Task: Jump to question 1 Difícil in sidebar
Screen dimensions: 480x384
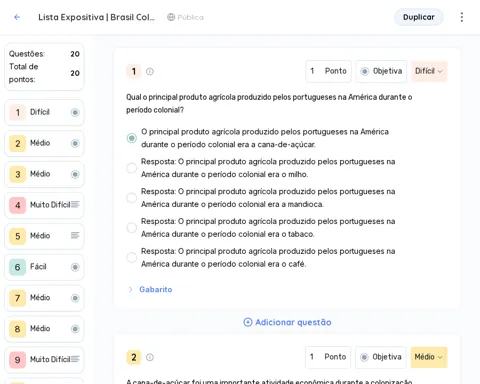Action: [x=44, y=112]
